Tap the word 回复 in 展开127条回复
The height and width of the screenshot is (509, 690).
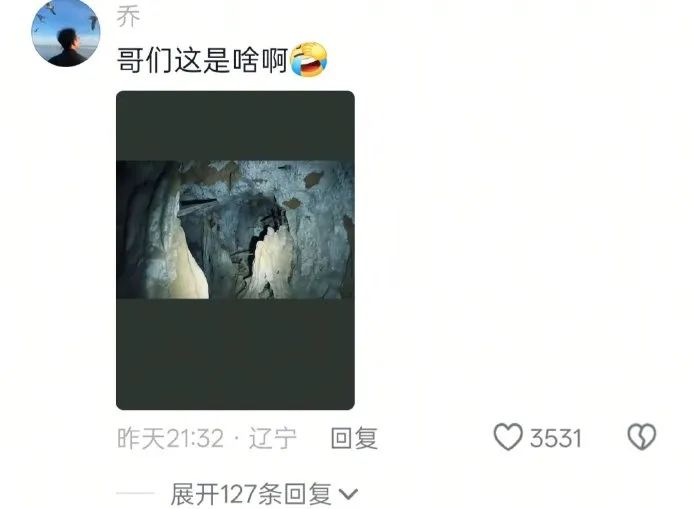pos(308,494)
